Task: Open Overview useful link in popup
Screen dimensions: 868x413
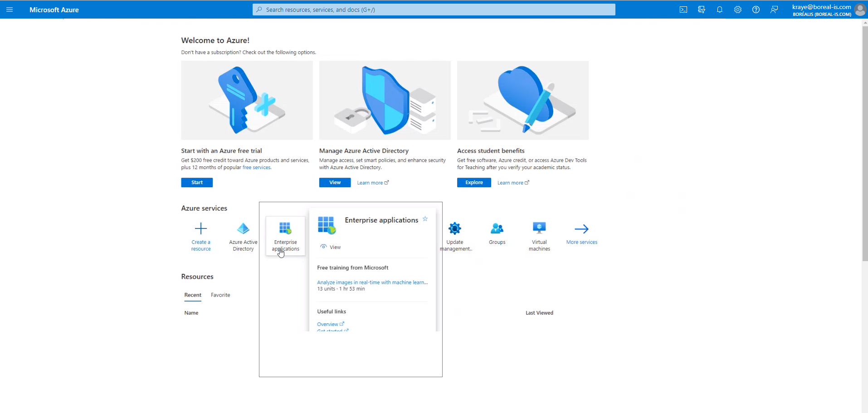Action: (331, 324)
